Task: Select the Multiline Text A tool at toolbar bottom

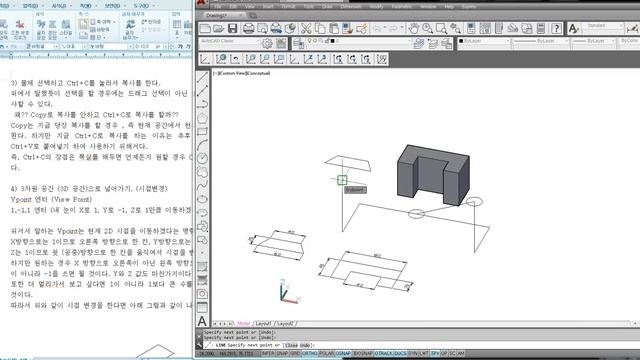Action: click(x=202, y=321)
